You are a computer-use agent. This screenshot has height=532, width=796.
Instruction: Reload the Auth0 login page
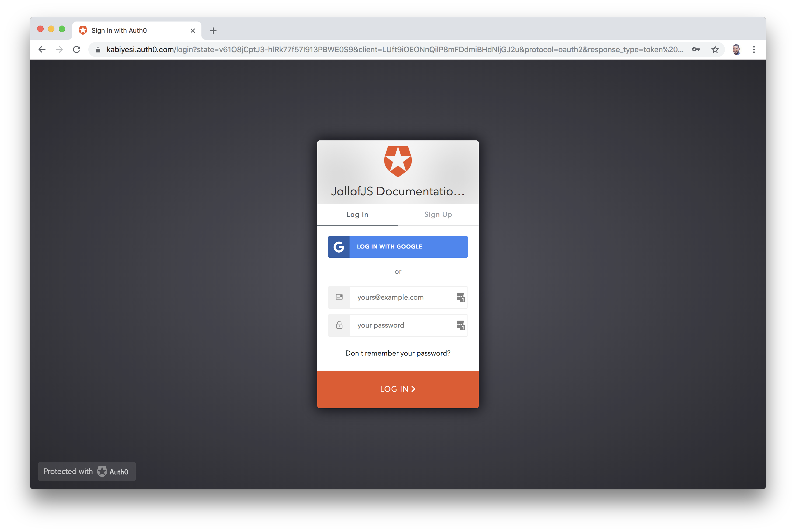[77, 49]
